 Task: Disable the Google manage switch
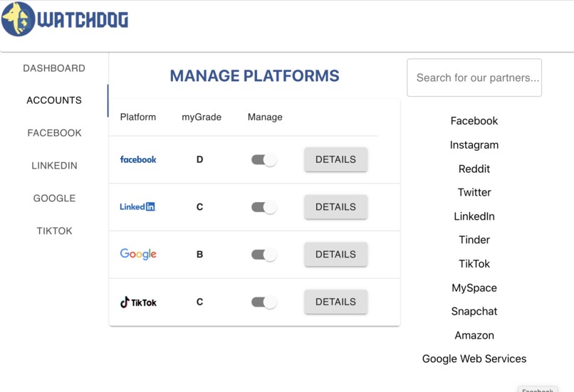pyautogui.click(x=264, y=255)
